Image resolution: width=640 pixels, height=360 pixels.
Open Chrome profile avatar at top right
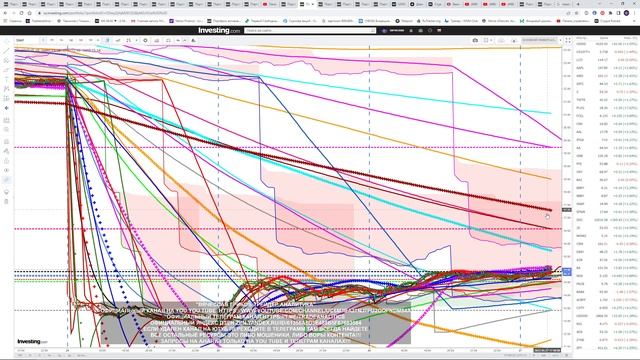click(627, 13)
